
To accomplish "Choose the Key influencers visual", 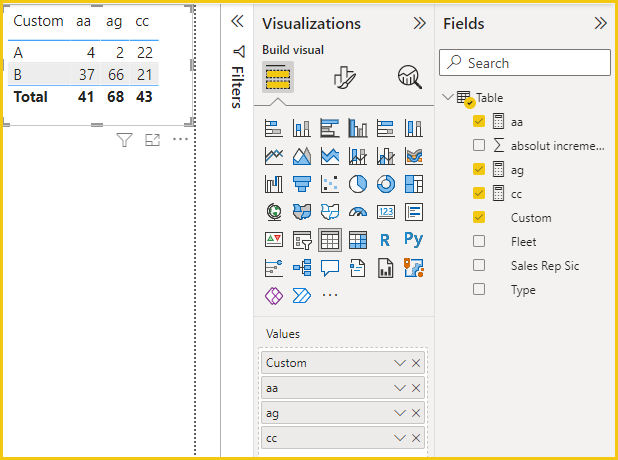I will pos(274,268).
